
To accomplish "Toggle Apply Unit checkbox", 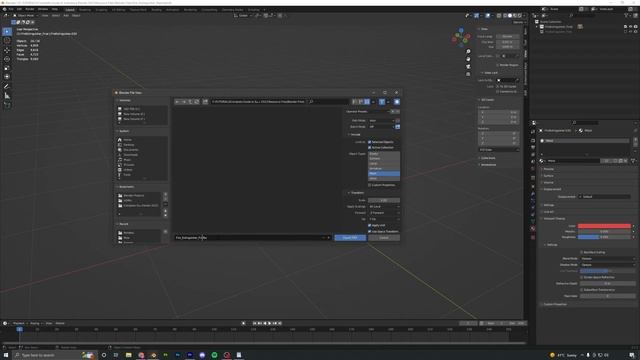I will coord(370,225).
